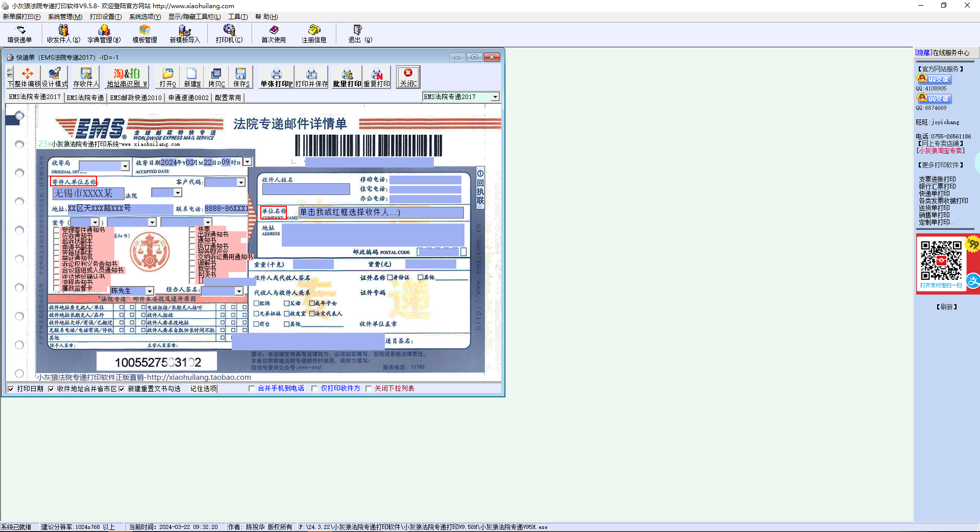Activate 整体偏移 overall offset tool
Viewport: 980px width, 532px height.
(x=28, y=77)
